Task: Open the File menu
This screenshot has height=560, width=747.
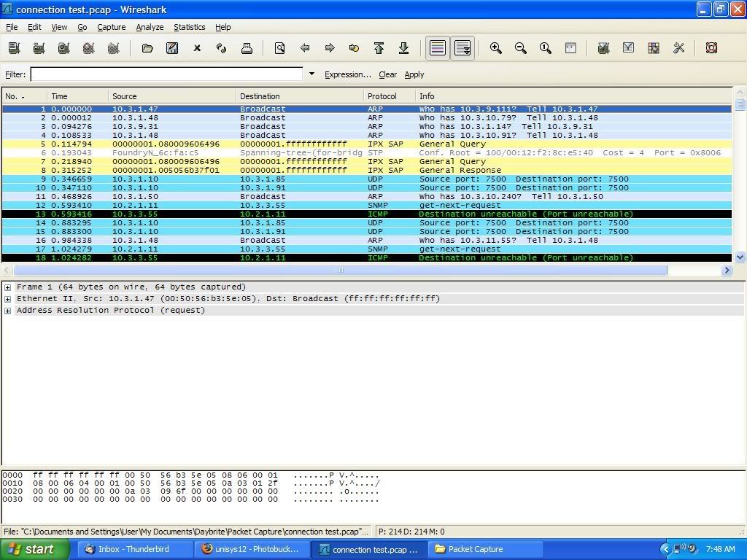Action: pos(12,27)
